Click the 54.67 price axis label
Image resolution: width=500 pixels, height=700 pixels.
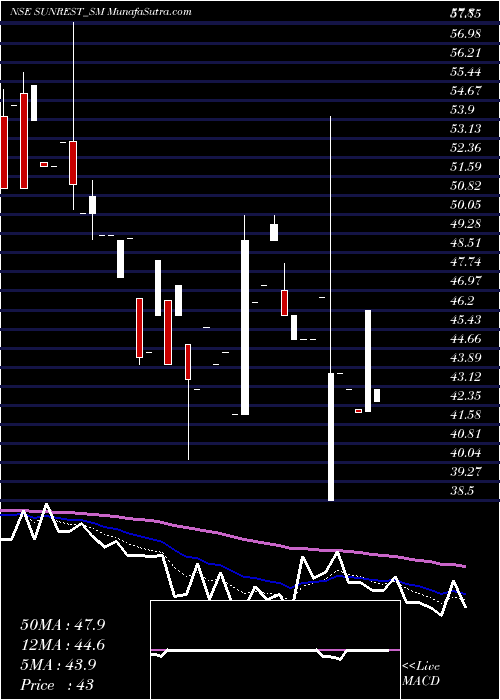465,91
